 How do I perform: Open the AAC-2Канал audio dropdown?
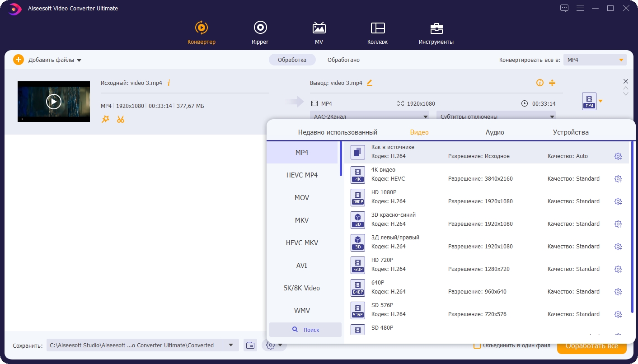[371, 117]
